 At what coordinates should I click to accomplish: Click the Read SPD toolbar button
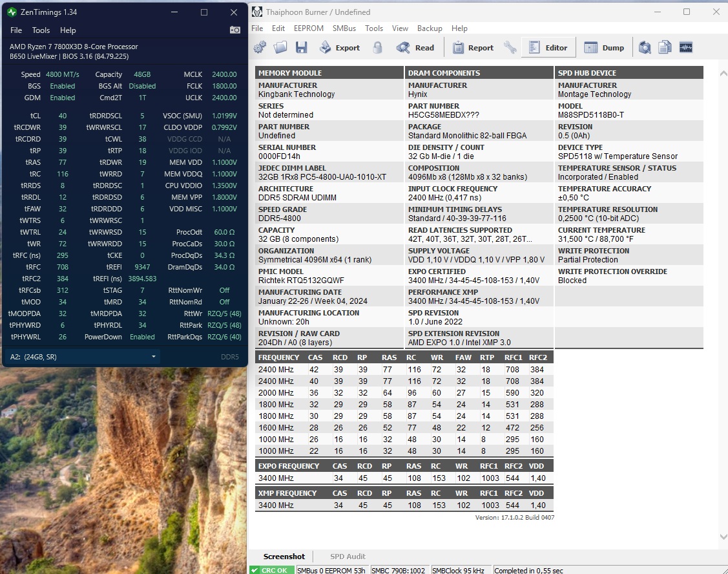(415, 47)
